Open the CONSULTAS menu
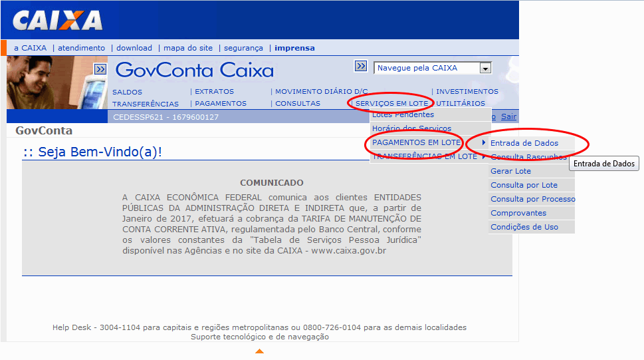Screen dimensions: 644x360 pos(298,103)
